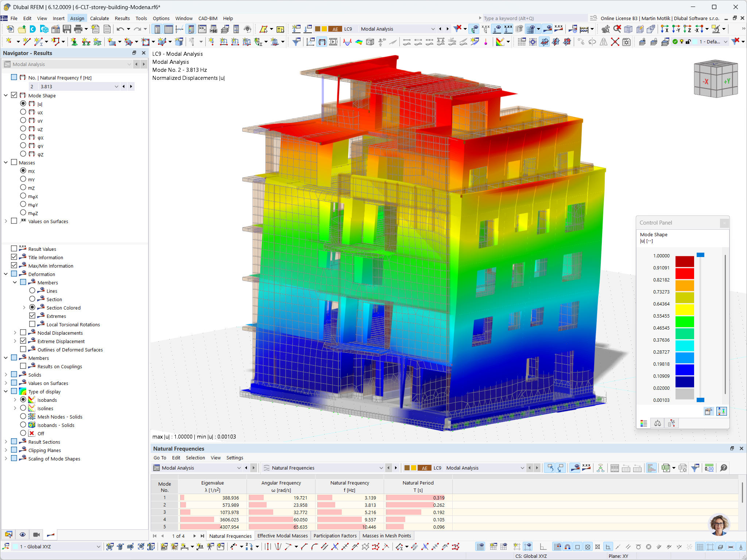The height and width of the screenshot is (560, 747).
Task: Undo the last action with the Undo arrow
Action: [x=120, y=29]
